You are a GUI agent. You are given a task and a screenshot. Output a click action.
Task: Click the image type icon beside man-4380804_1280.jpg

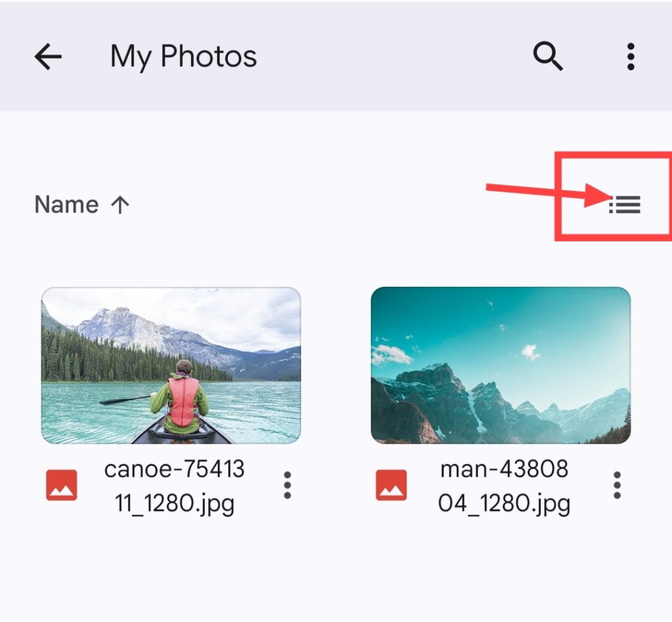coord(391,486)
